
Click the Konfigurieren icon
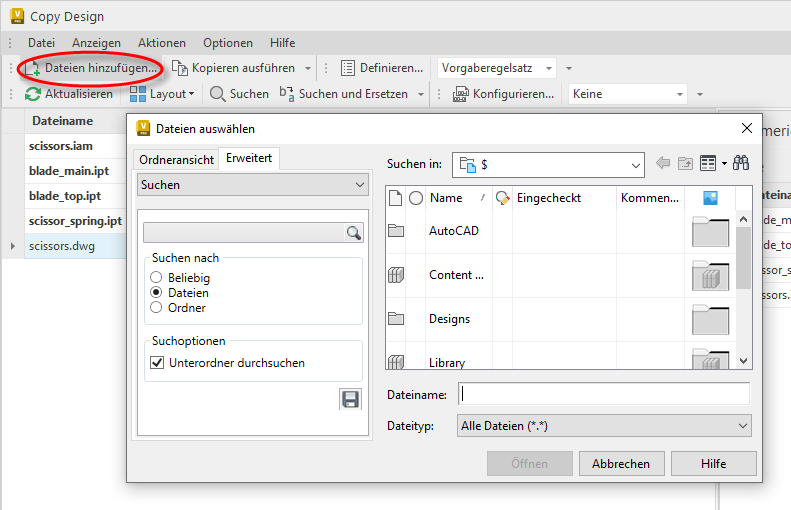pyautogui.click(x=461, y=94)
